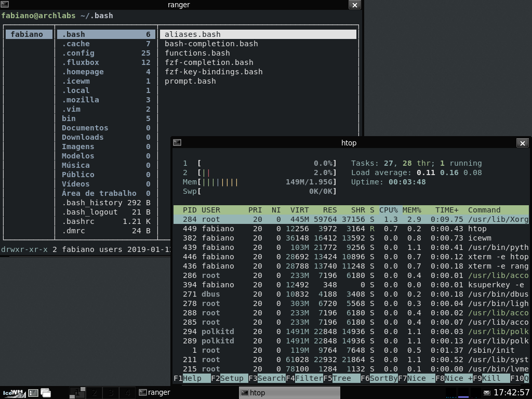Click F9 Kill in htop

(491, 378)
